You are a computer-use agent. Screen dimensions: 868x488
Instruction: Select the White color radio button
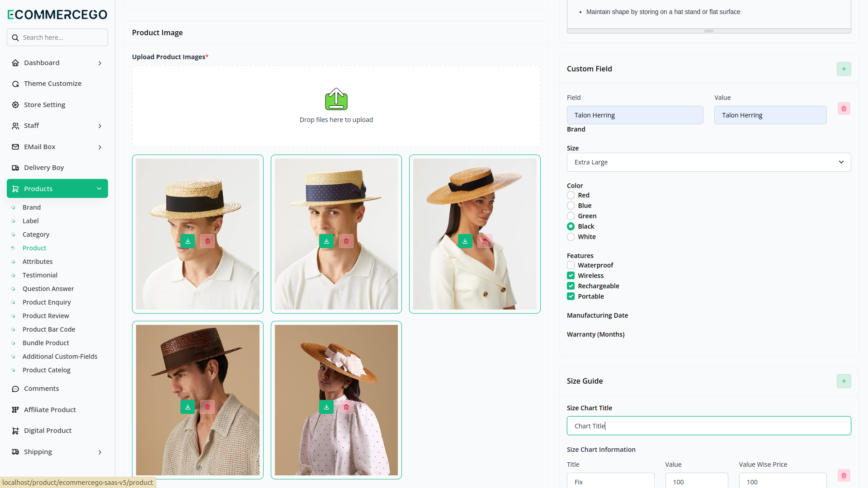(x=571, y=237)
